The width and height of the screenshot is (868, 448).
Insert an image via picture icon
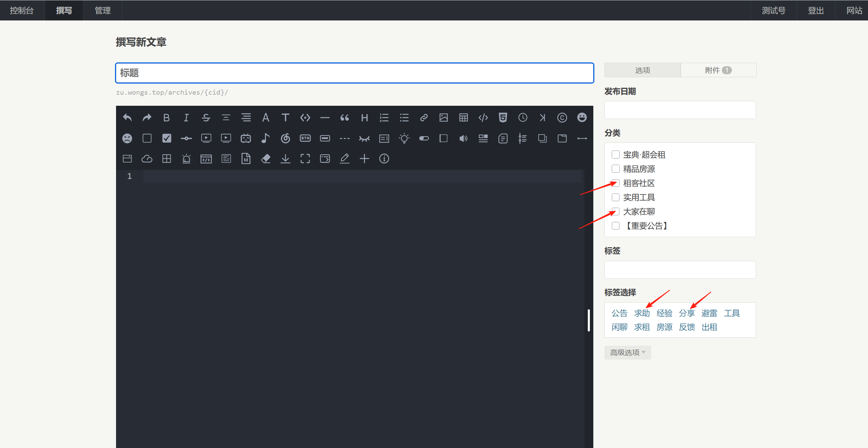point(443,118)
